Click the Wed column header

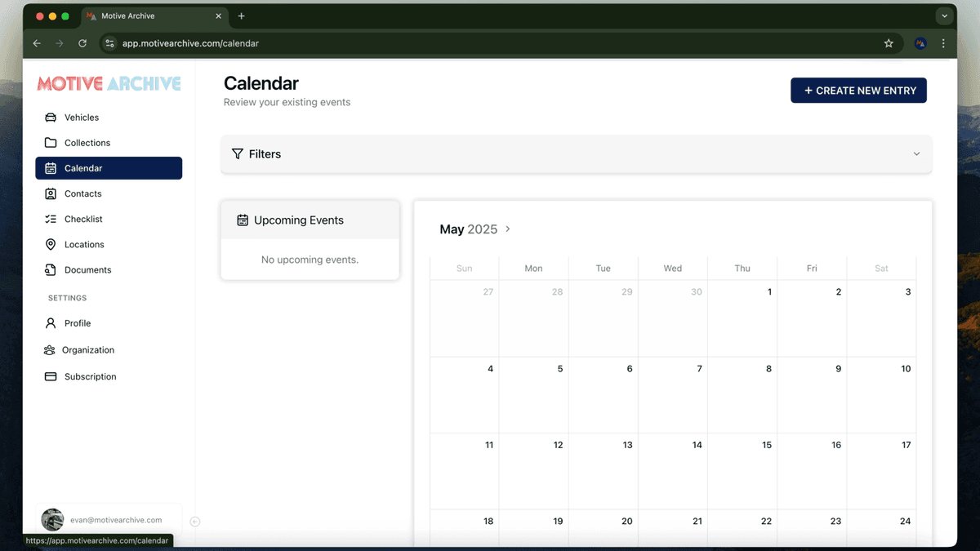pyautogui.click(x=673, y=269)
